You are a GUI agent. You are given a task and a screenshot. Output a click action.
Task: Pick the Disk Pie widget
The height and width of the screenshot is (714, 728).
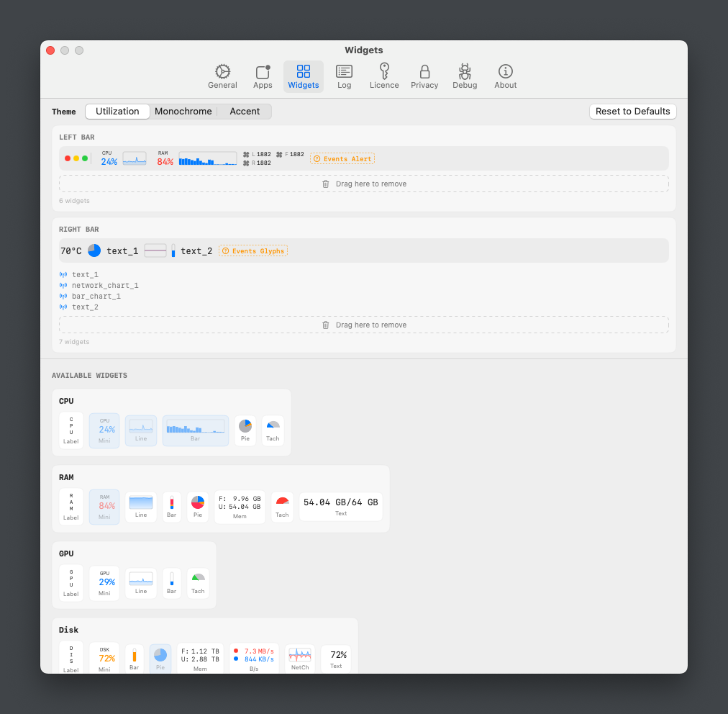(x=160, y=658)
